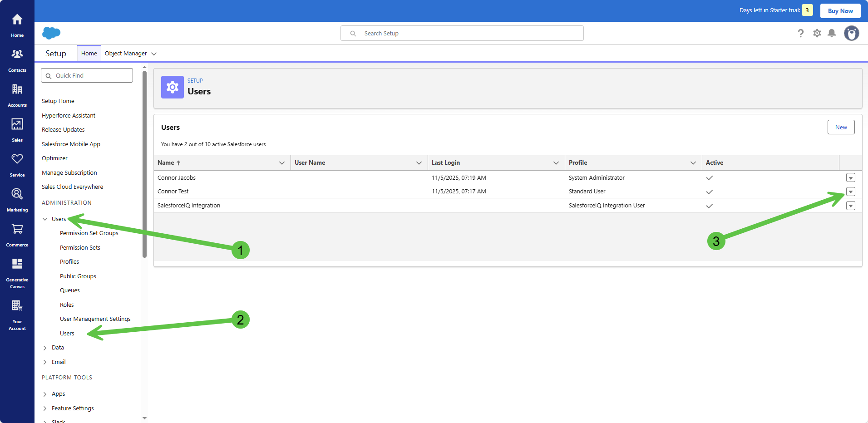This screenshot has width=868, height=423.
Task: Collapse the Users tree section
Action: (x=45, y=219)
